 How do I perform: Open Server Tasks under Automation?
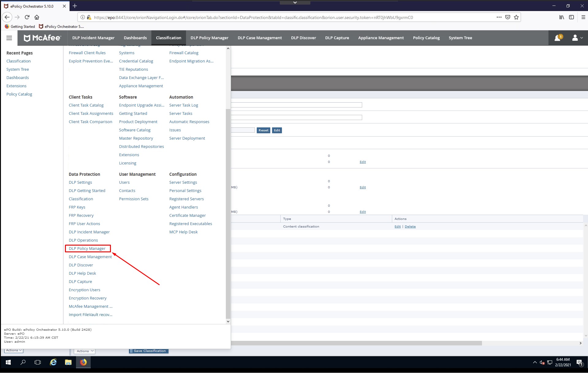pyautogui.click(x=181, y=113)
